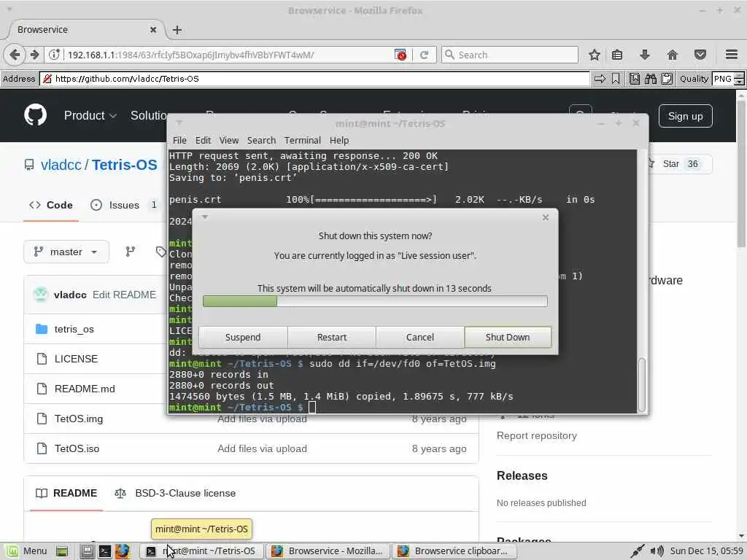This screenshot has height=560, width=747.
Task: Launch file manager from taskbar icon
Action: coord(87,551)
